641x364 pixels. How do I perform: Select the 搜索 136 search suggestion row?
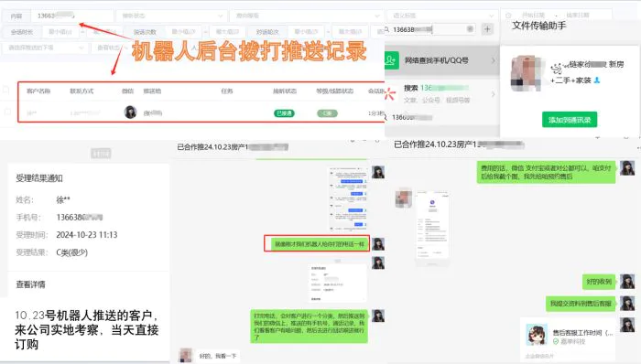coord(442,94)
